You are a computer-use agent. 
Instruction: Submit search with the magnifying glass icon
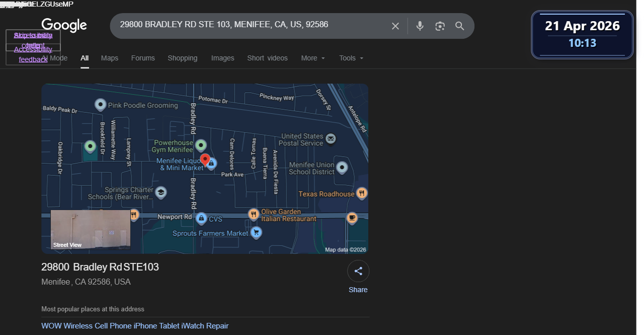(460, 26)
